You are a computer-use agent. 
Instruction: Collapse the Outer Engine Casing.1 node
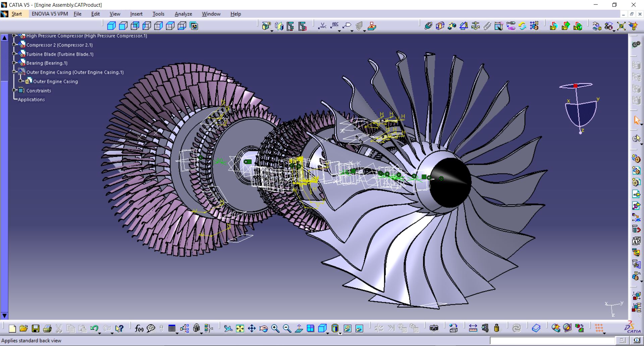14,72
